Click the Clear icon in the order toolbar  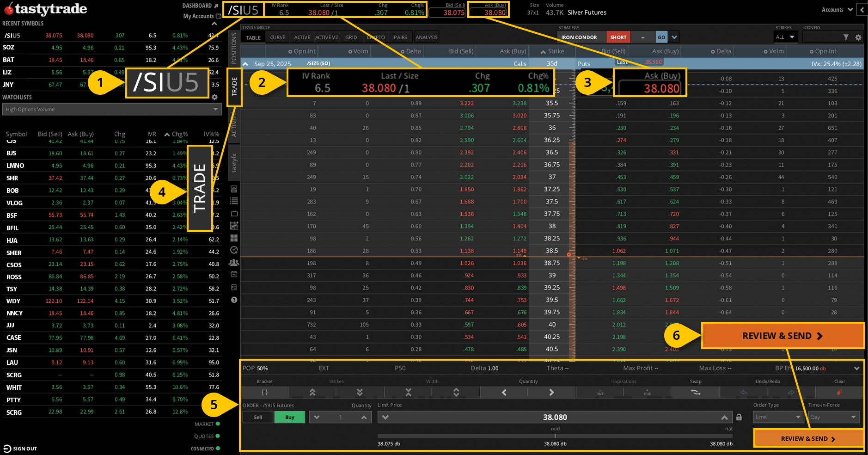coord(839,392)
